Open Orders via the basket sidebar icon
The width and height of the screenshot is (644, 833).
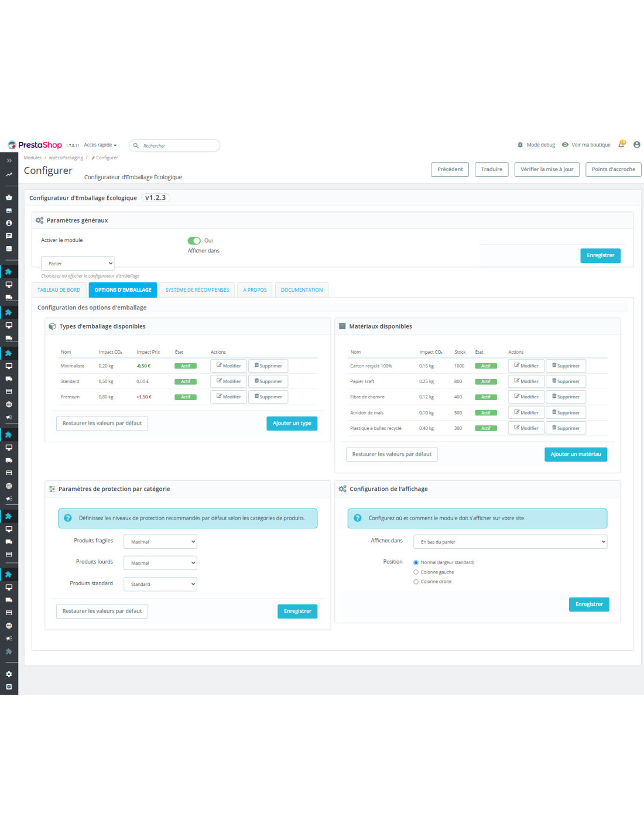click(9, 197)
